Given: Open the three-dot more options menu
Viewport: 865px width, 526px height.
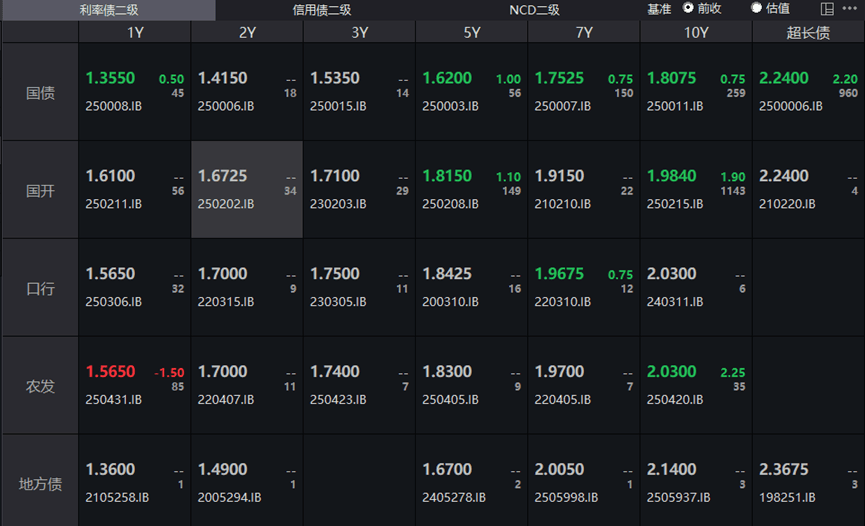Looking at the screenshot, I should tap(849, 9).
